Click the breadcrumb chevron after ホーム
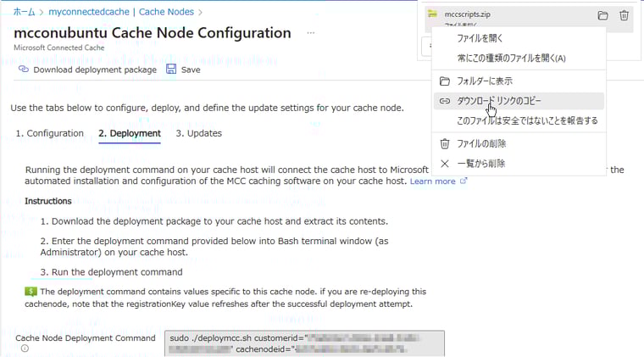The width and height of the screenshot is (644, 357). [x=42, y=13]
